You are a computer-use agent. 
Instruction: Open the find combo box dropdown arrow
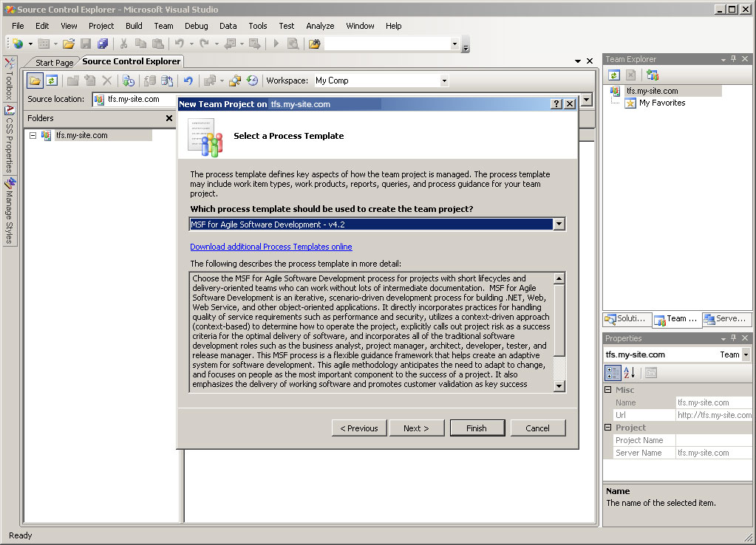coord(454,44)
